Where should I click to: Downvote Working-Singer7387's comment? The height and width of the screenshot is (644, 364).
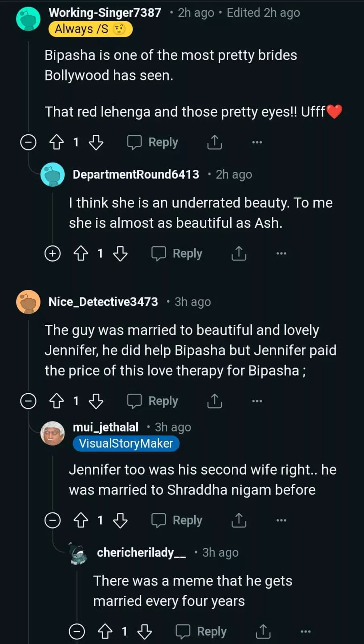click(96, 142)
